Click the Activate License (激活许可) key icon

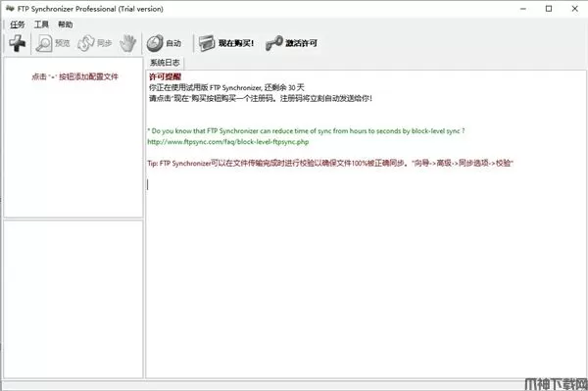pos(274,43)
